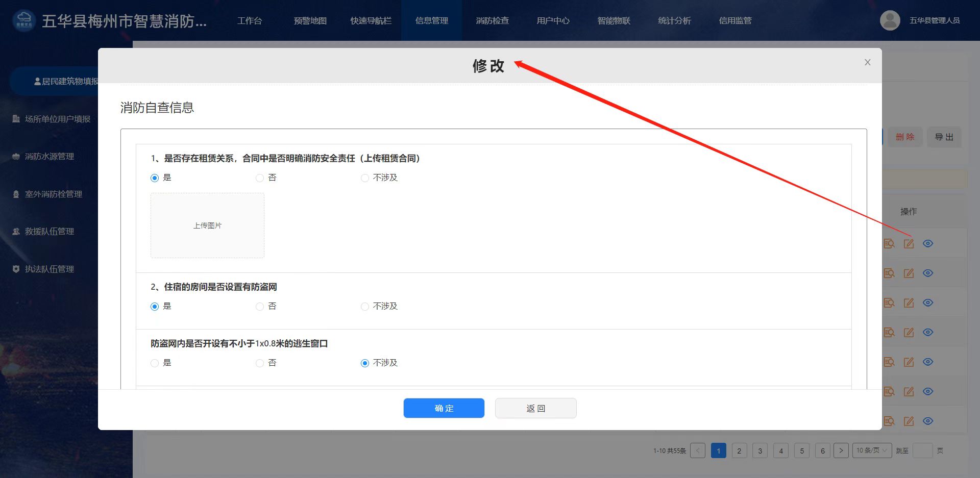Click the 救援队伍管理 team icon
Image resolution: width=980 pixels, height=478 pixels.
click(x=16, y=232)
